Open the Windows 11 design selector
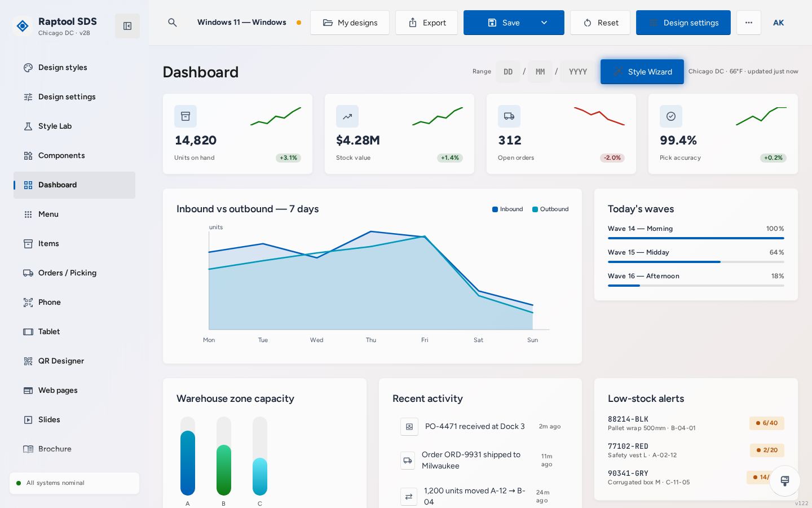The image size is (812, 508). coord(249,23)
